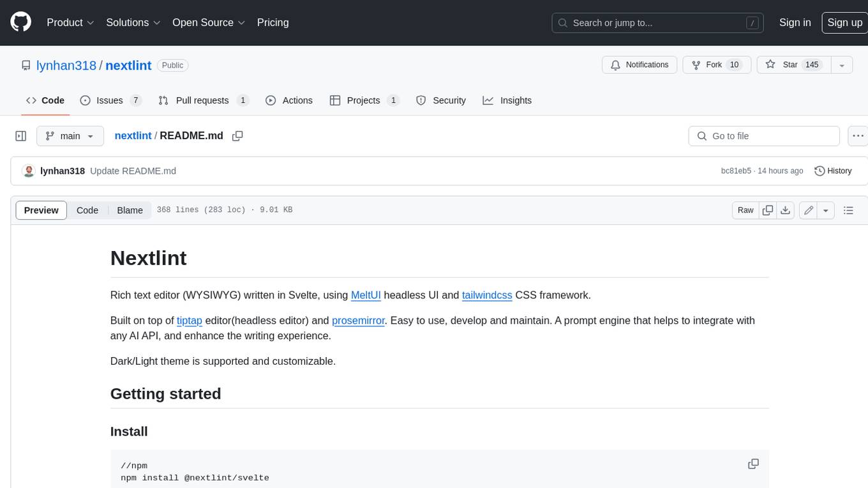Image resolution: width=868 pixels, height=488 pixels.
Task: View the file History
Action: pos(833,171)
